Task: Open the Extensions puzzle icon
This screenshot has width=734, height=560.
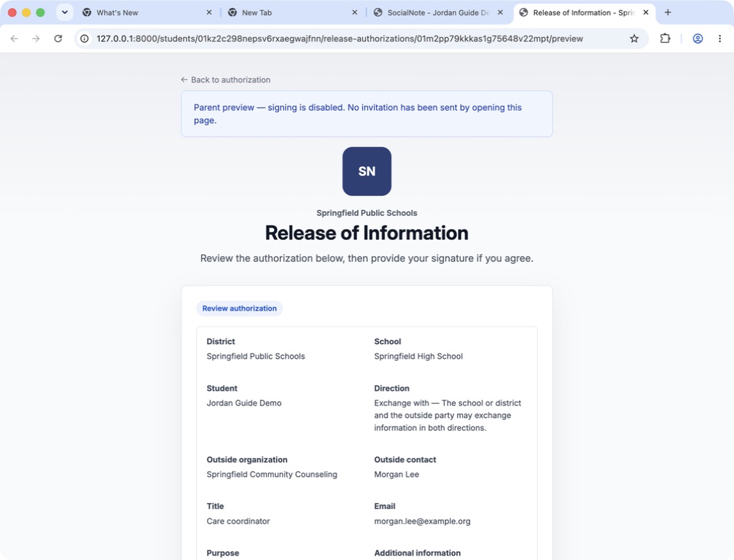Action: 665,39
